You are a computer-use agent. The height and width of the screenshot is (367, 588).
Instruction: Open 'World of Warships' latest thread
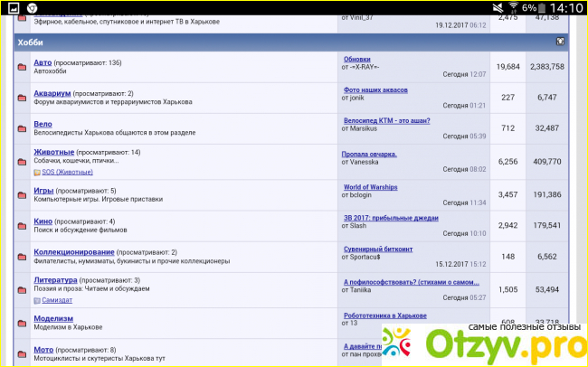[370, 187]
